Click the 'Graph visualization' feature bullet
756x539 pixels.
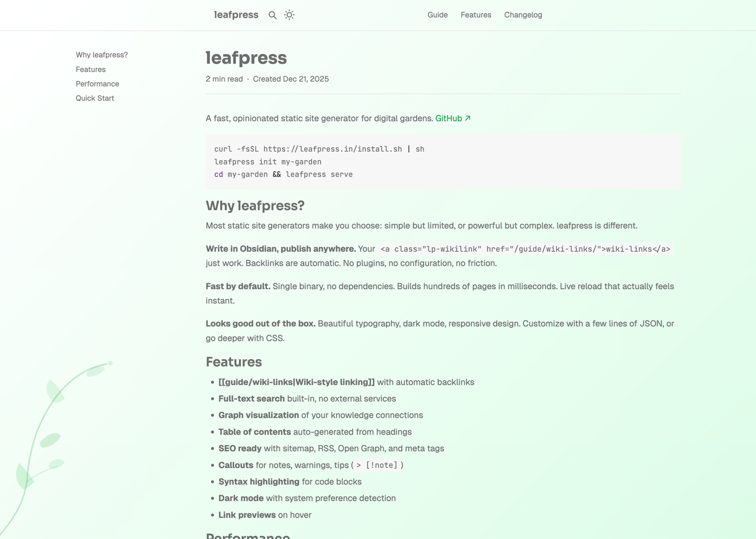pyautogui.click(x=321, y=415)
